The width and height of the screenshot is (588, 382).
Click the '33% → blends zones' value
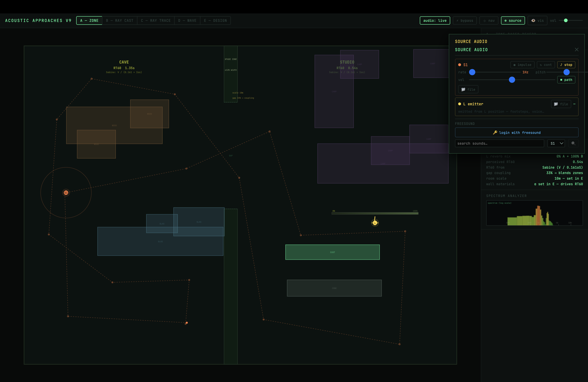coord(564,173)
